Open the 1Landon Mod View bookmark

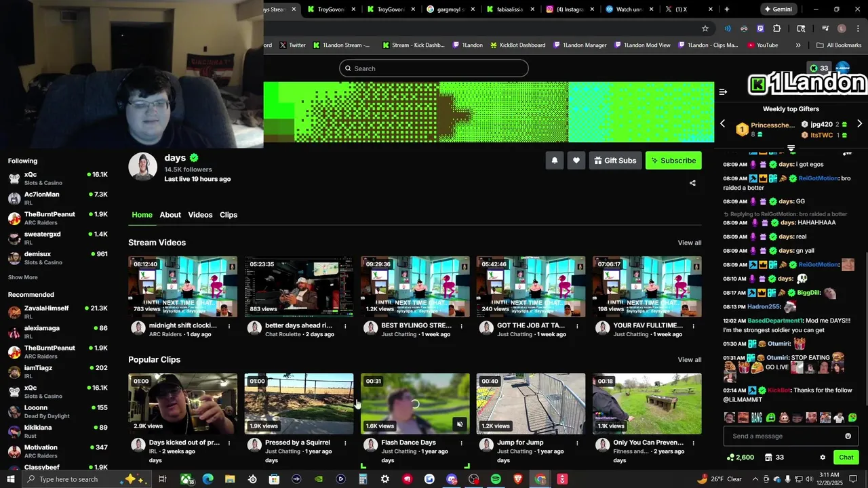pyautogui.click(x=642, y=45)
